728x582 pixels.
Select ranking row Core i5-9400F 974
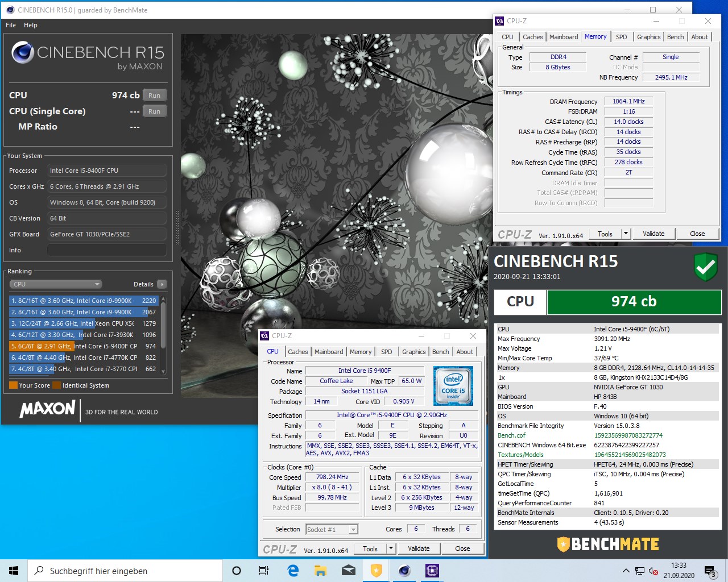pos(84,346)
